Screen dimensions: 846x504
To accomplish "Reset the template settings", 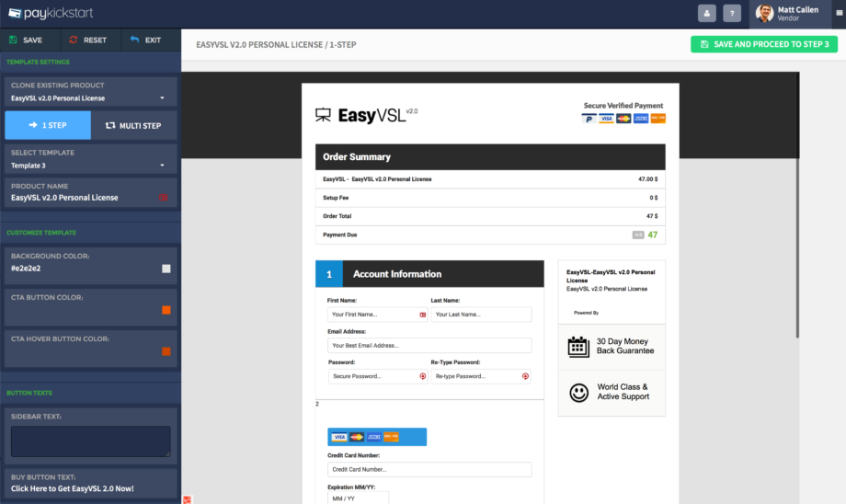I will 88,40.
